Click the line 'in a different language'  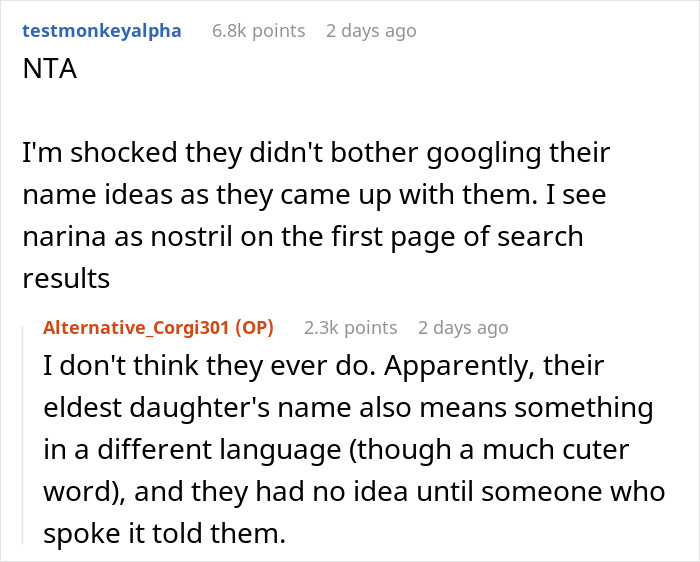pos(336,450)
